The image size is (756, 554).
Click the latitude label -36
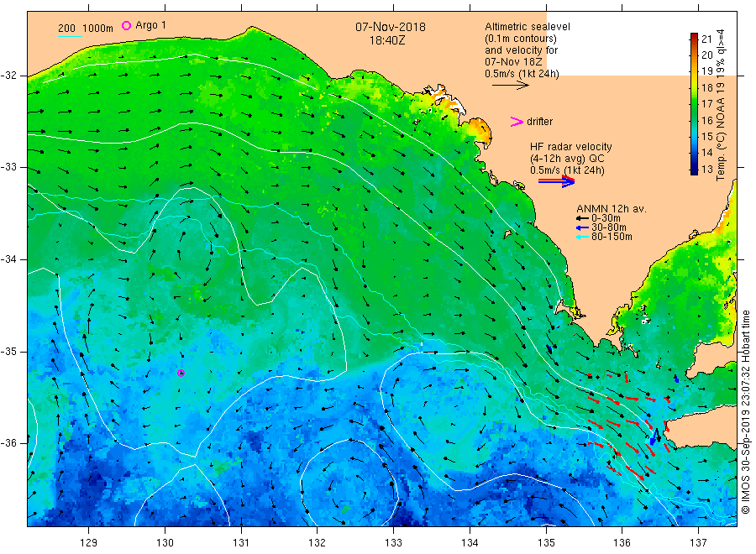(x=8, y=442)
